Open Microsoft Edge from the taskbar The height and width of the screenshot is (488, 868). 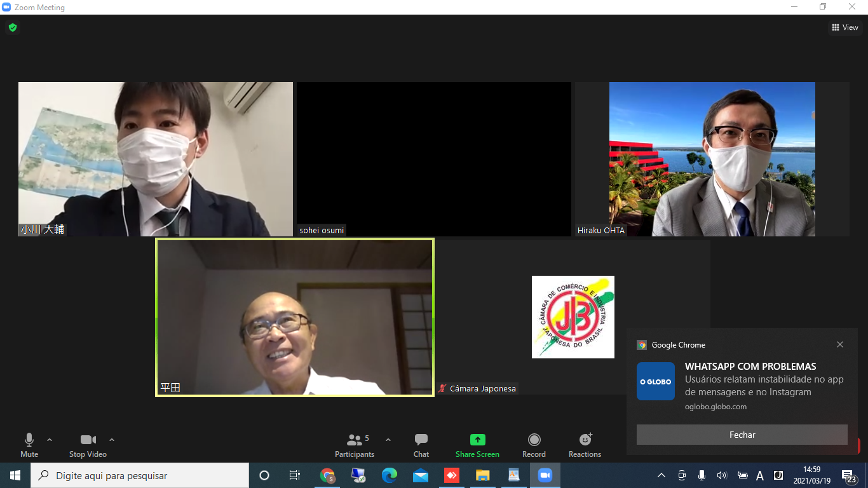390,475
